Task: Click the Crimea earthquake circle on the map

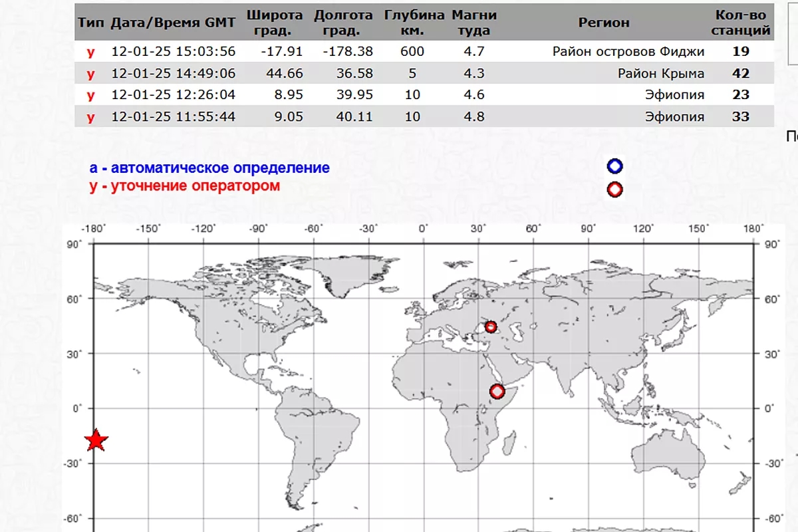Action: [x=491, y=327]
